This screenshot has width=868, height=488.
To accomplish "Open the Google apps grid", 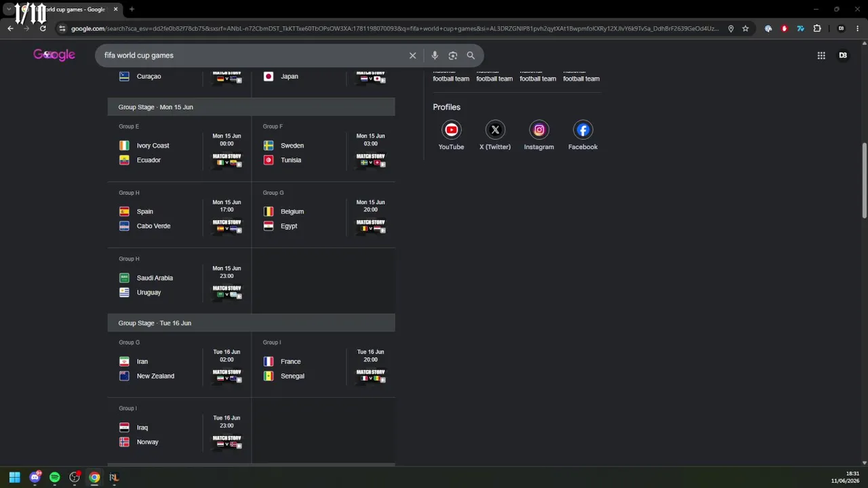I will coord(821,56).
